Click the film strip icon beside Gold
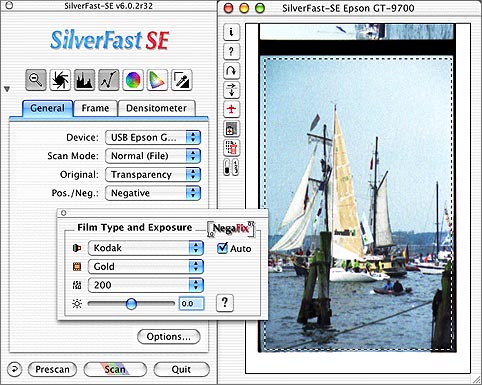The width and height of the screenshot is (482, 385). coord(77,266)
